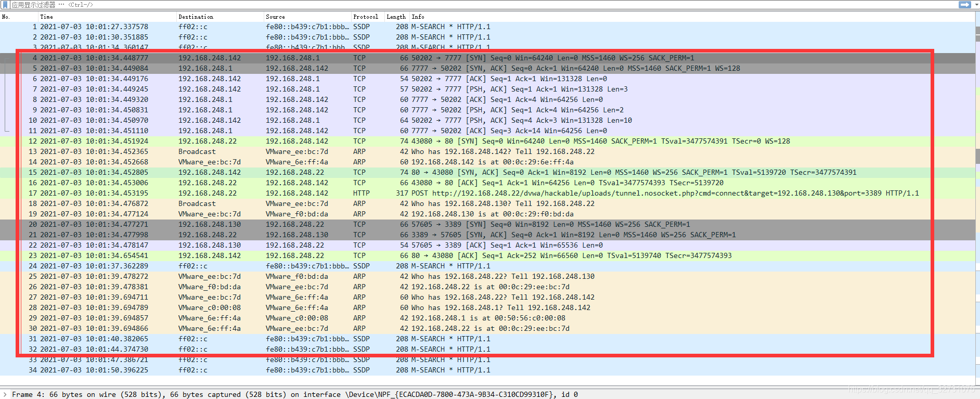Click the packet list minimap scrollbar
Screen dimensions: 980x399
click(977, 198)
